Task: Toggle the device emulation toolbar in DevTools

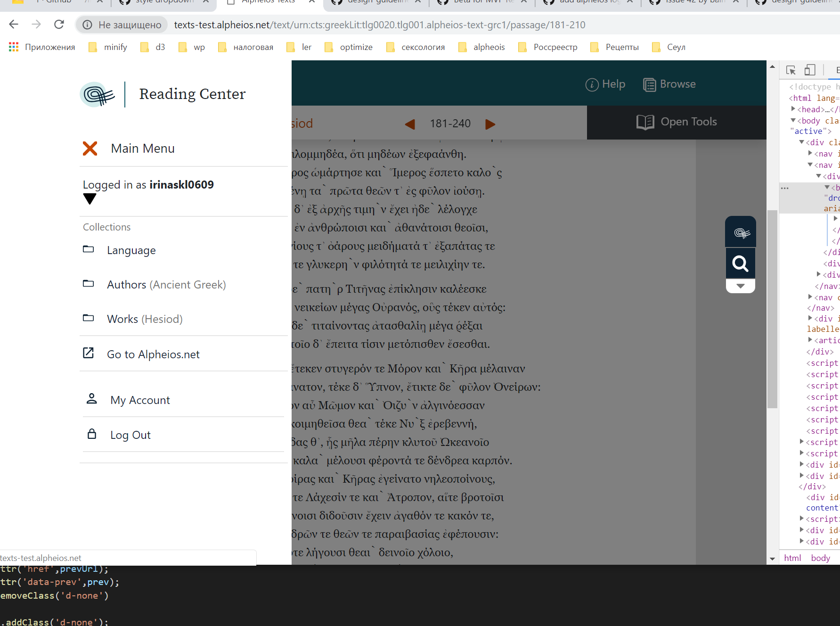Action: coord(810,70)
